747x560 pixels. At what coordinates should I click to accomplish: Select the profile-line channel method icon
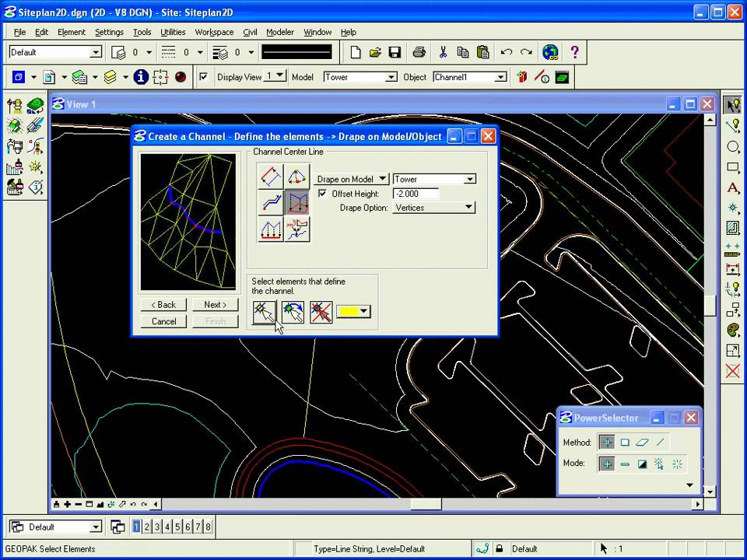coord(270,203)
